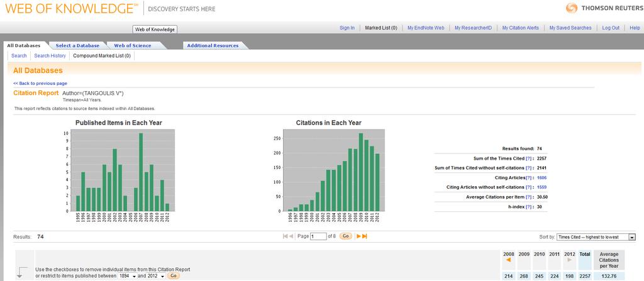The width and height of the screenshot is (644, 281).
Task: Click the Web of Knowledge logo
Action: [72, 8]
